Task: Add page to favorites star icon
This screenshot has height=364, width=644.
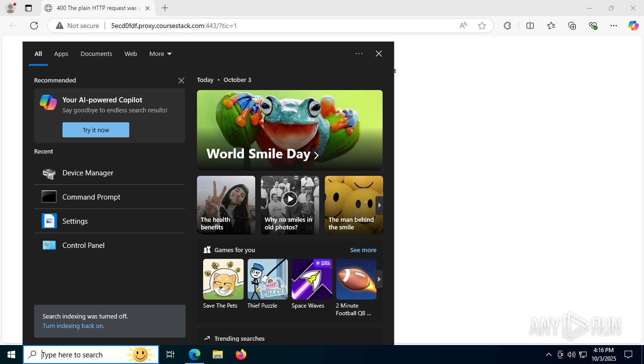Action: click(x=482, y=26)
